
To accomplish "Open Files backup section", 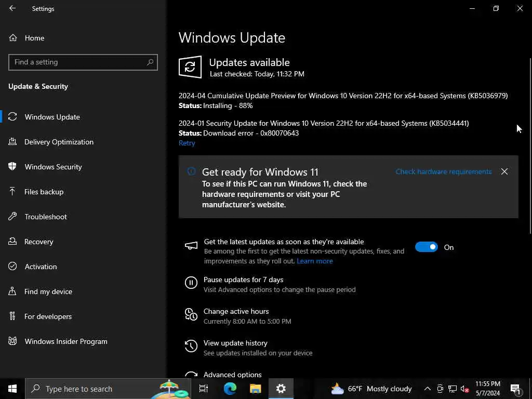I will point(44,192).
